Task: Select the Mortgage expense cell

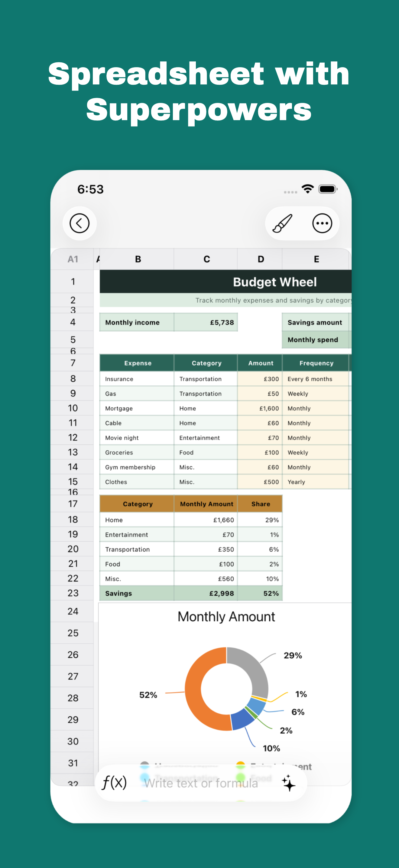Action: (x=137, y=408)
